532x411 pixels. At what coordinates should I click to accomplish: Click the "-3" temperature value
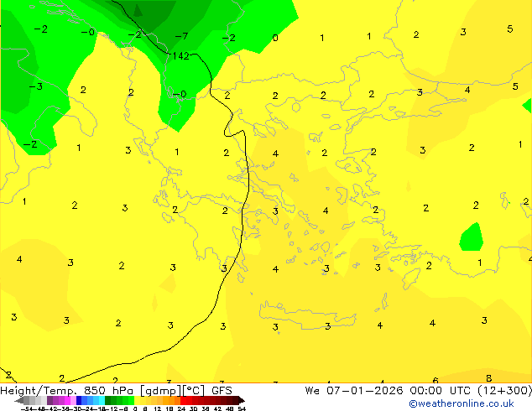point(35,86)
